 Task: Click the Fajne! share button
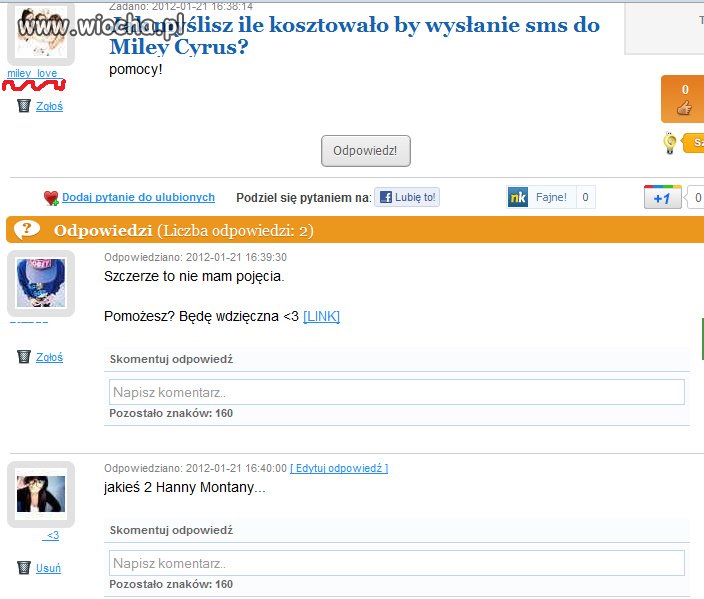pyautogui.click(x=551, y=197)
